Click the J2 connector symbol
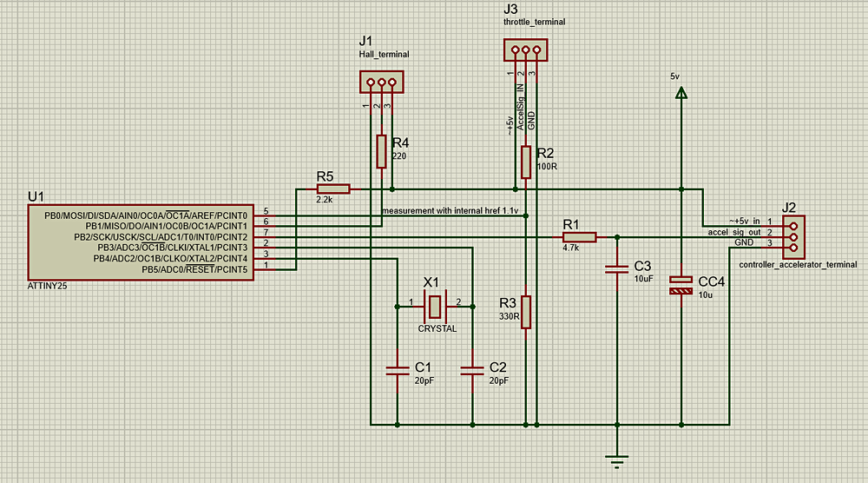Viewport: 868px width, 483px height. [792, 233]
